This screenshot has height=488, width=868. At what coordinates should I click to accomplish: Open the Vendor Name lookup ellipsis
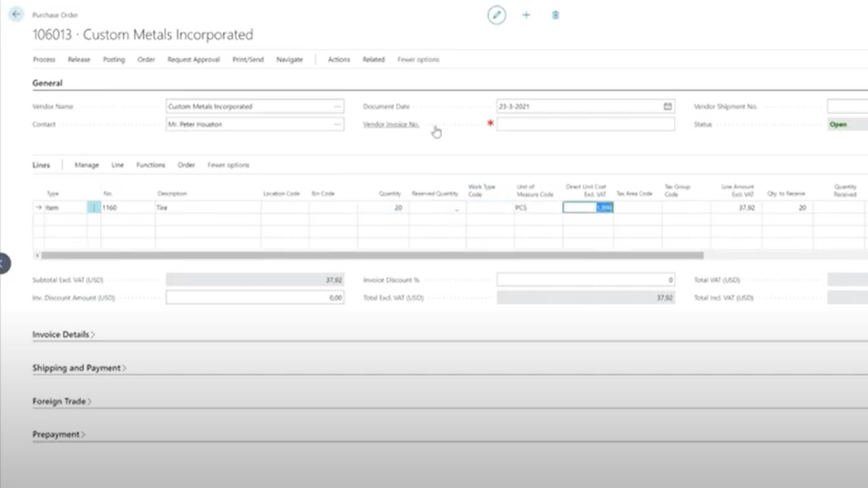pos(337,106)
